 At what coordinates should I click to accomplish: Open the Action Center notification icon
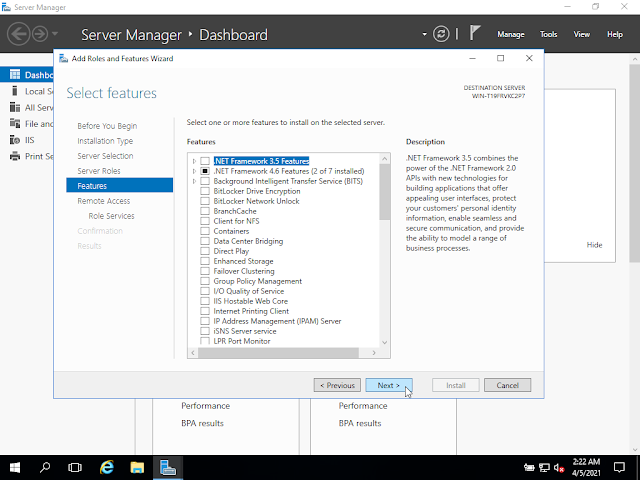(619, 467)
